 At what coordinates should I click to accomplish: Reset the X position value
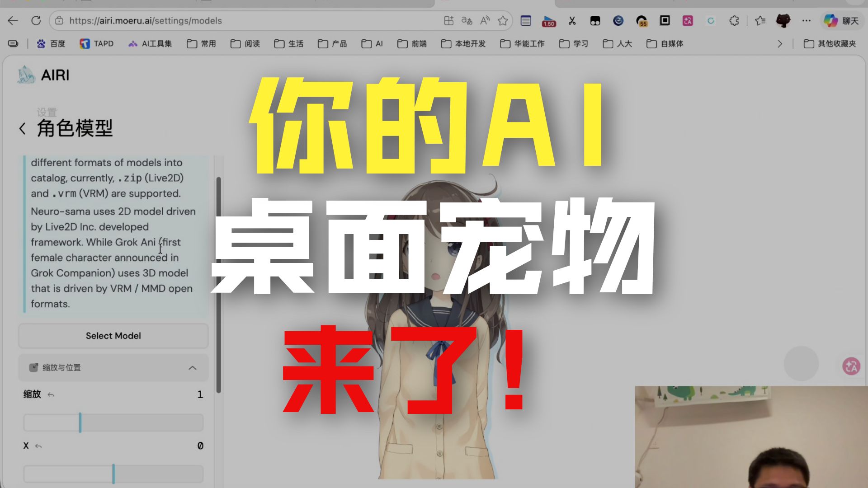[x=38, y=446]
